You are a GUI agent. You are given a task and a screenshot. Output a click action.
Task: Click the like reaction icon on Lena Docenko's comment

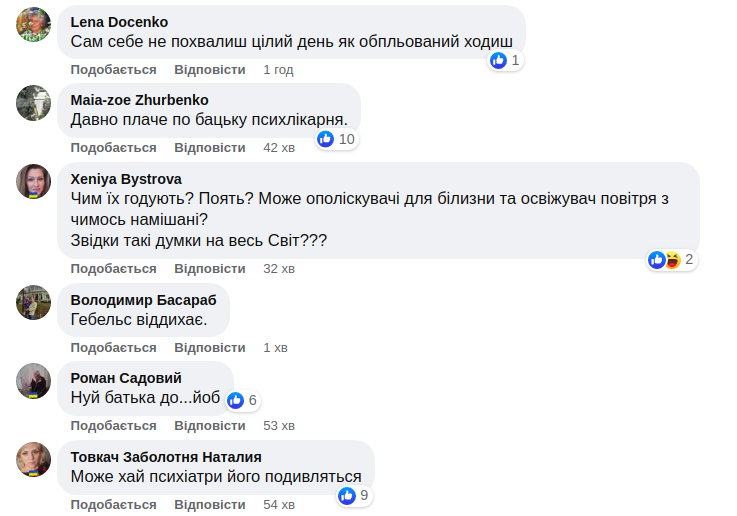pyautogui.click(x=498, y=61)
